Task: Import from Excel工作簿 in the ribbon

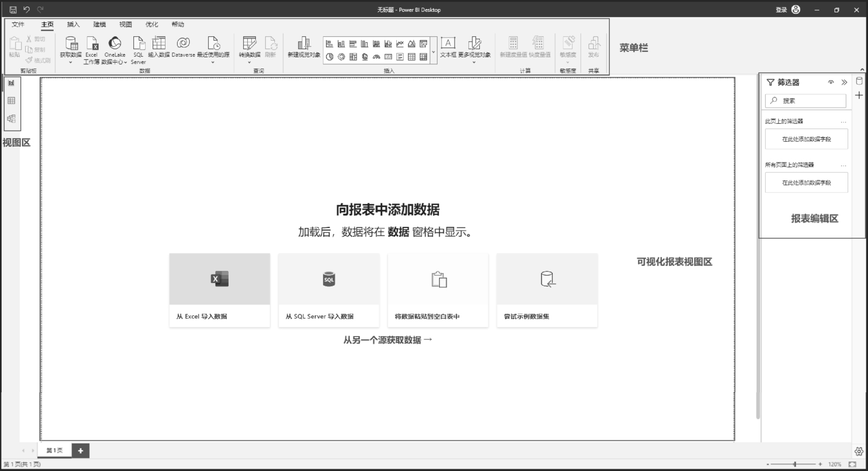Action: [x=92, y=50]
